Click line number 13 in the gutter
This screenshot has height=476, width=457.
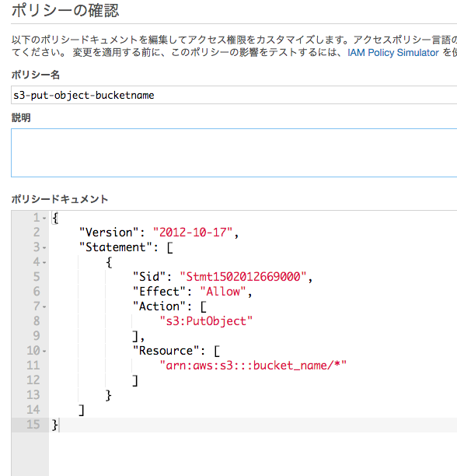(33, 395)
